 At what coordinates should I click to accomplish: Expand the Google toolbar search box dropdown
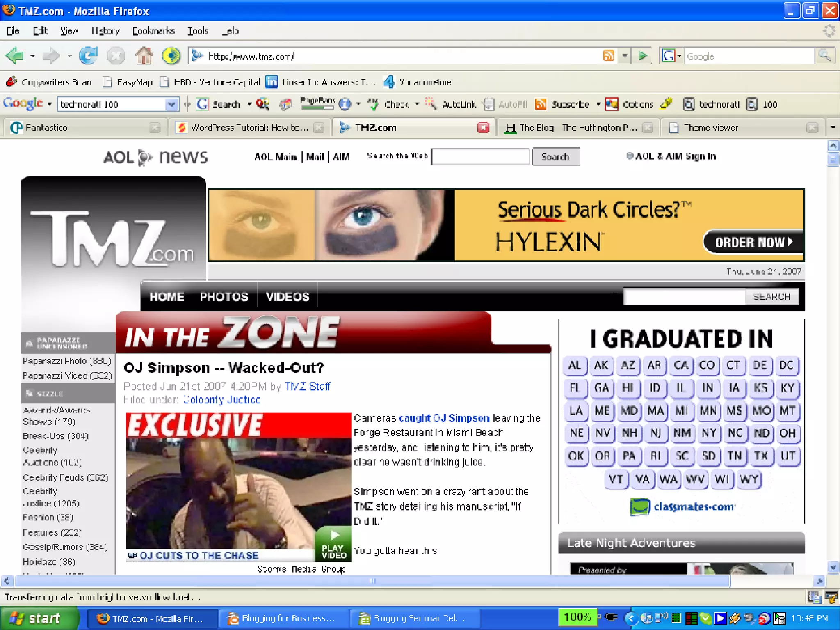(171, 104)
